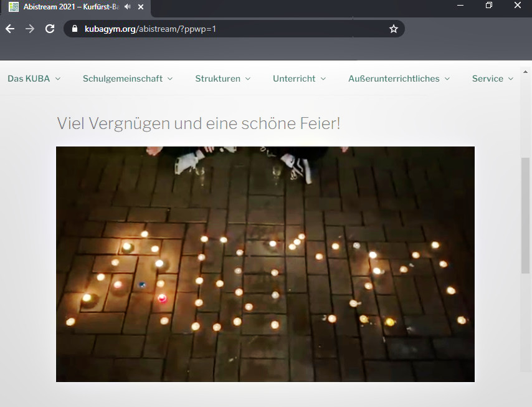This screenshot has width=532, height=407.
Task: Expand the chevron beside Service
Action: [x=511, y=79]
